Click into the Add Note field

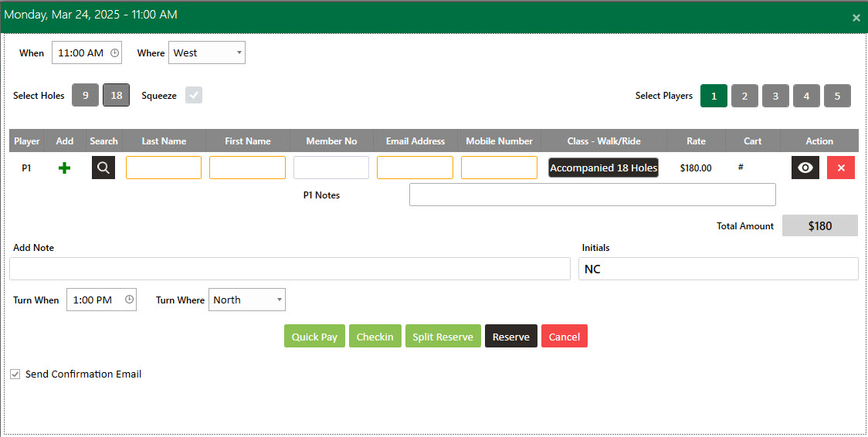click(x=290, y=269)
